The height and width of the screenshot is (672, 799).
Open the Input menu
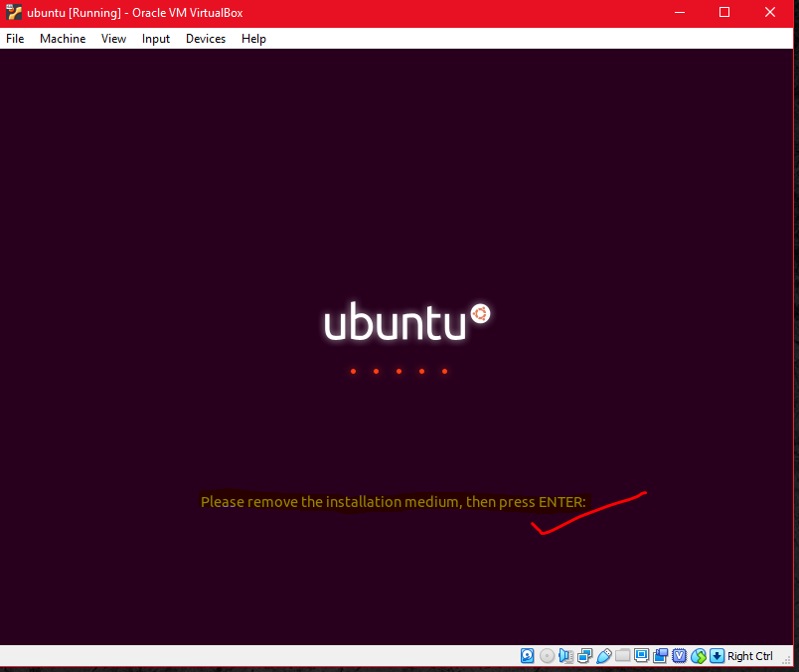tap(155, 39)
